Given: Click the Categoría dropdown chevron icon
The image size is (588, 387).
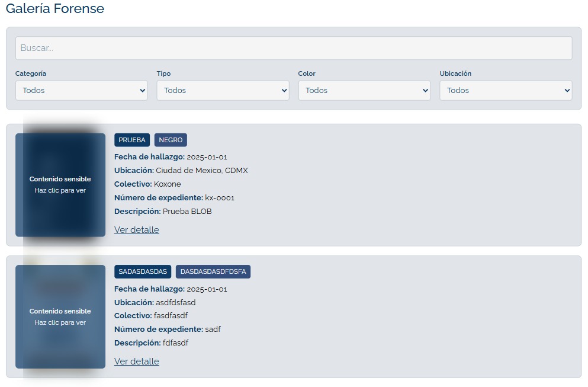Looking at the screenshot, I should pyautogui.click(x=142, y=90).
